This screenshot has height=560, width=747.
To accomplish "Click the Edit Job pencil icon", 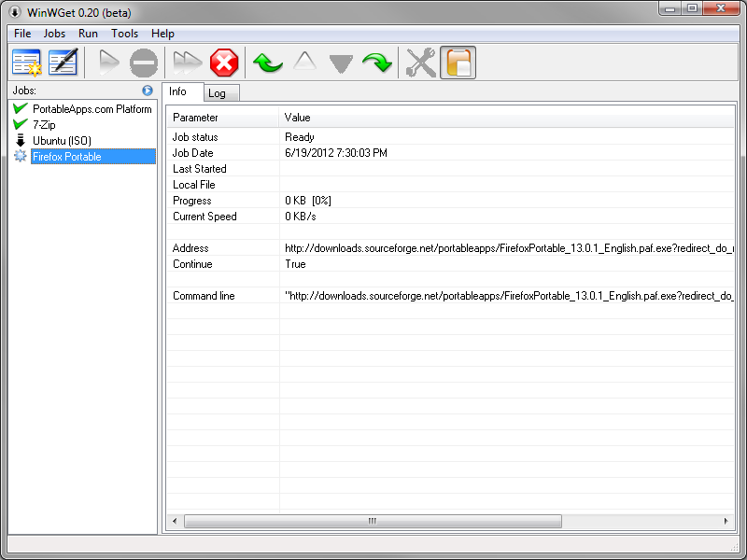I will [x=63, y=63].
